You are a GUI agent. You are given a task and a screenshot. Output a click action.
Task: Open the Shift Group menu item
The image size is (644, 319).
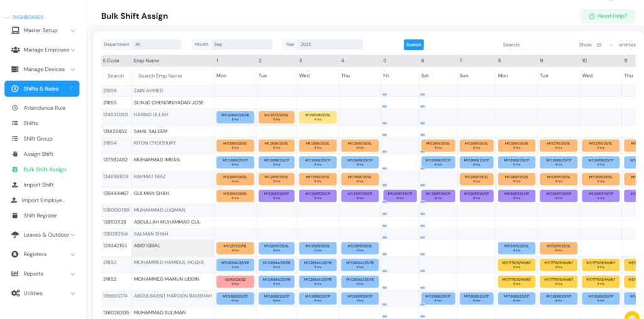[x=38, y=139]
